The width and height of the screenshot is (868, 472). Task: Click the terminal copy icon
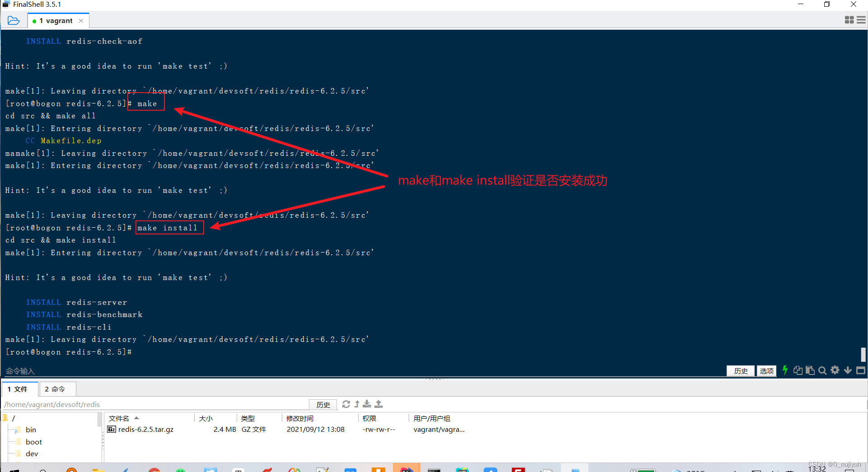click(x=798, y=370)
